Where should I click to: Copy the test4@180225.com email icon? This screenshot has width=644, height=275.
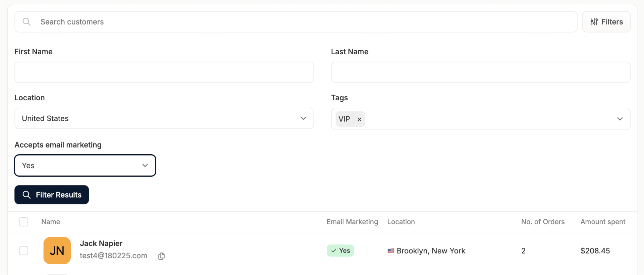[161, 256]
